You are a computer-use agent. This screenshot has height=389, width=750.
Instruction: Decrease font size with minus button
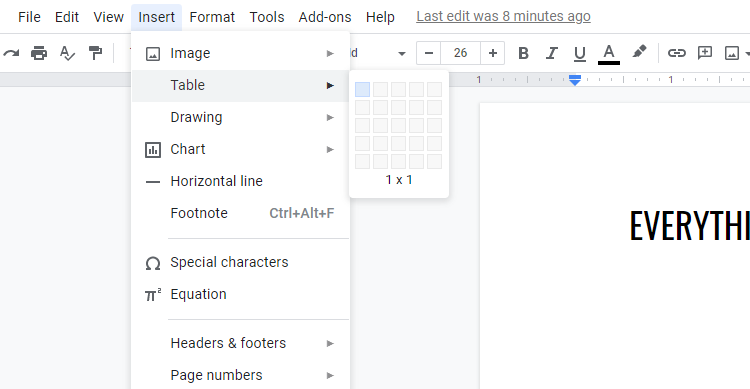[x=429, y=53]
